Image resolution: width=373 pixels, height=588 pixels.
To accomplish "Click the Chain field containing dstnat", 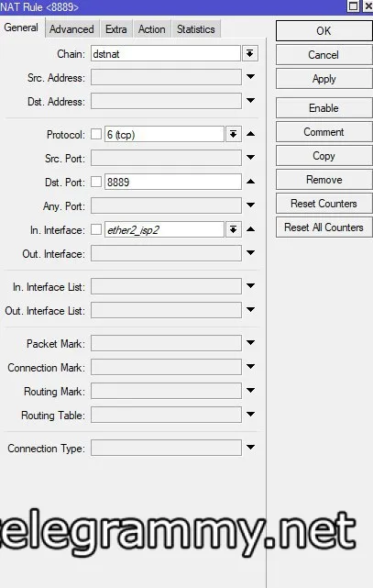I will tap(166, 53).
